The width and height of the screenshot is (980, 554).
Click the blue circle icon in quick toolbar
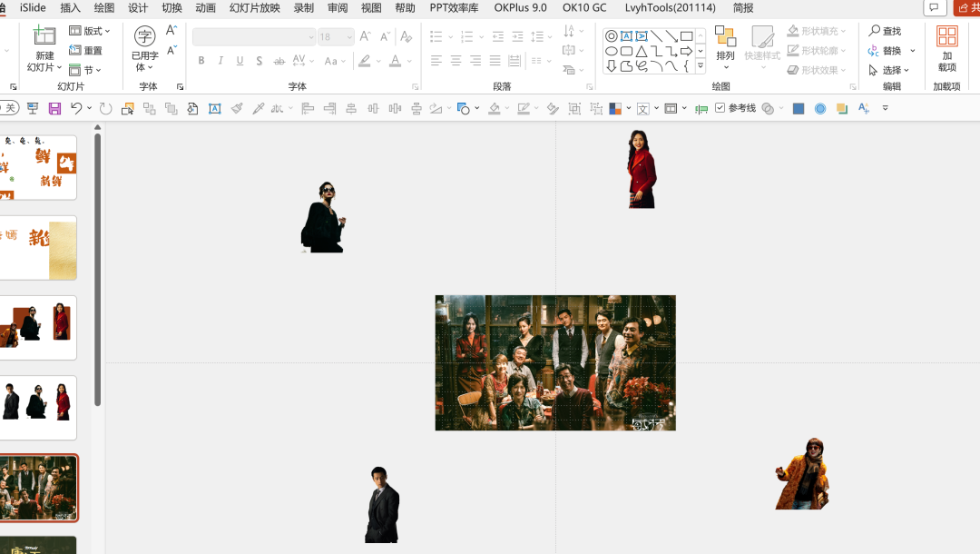[x=820, y=109]
